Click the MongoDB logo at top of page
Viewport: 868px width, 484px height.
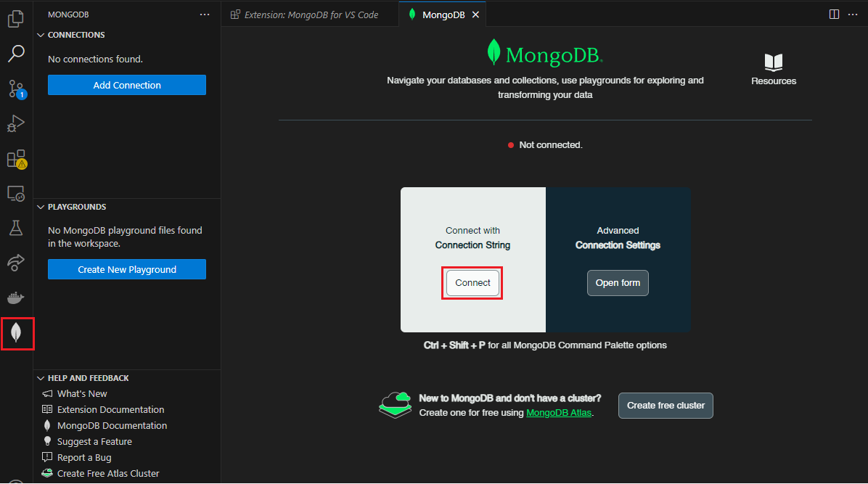[545, 54]
